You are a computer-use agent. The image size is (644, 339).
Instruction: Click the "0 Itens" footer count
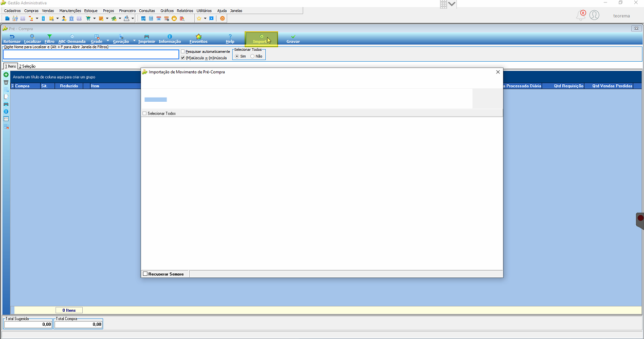69,310
